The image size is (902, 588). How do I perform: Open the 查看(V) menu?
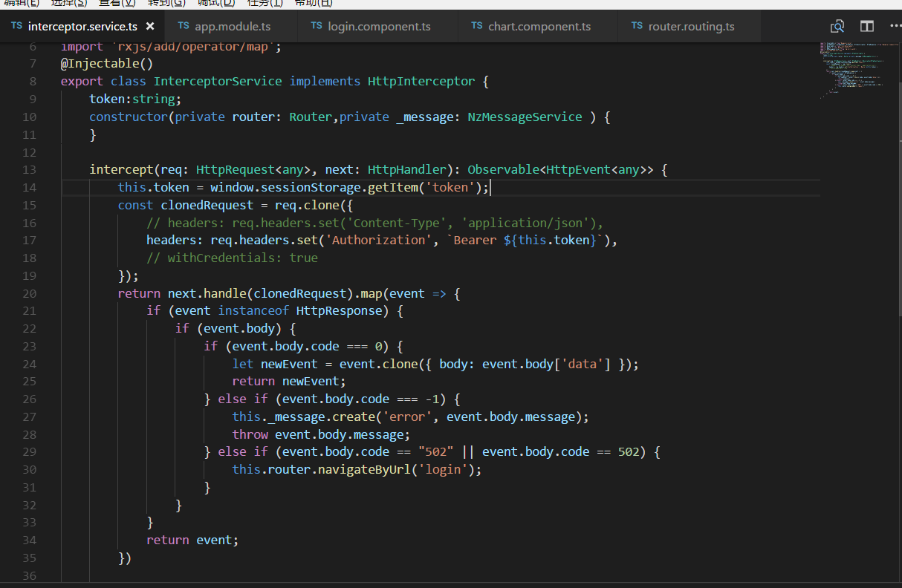(117, 3)
